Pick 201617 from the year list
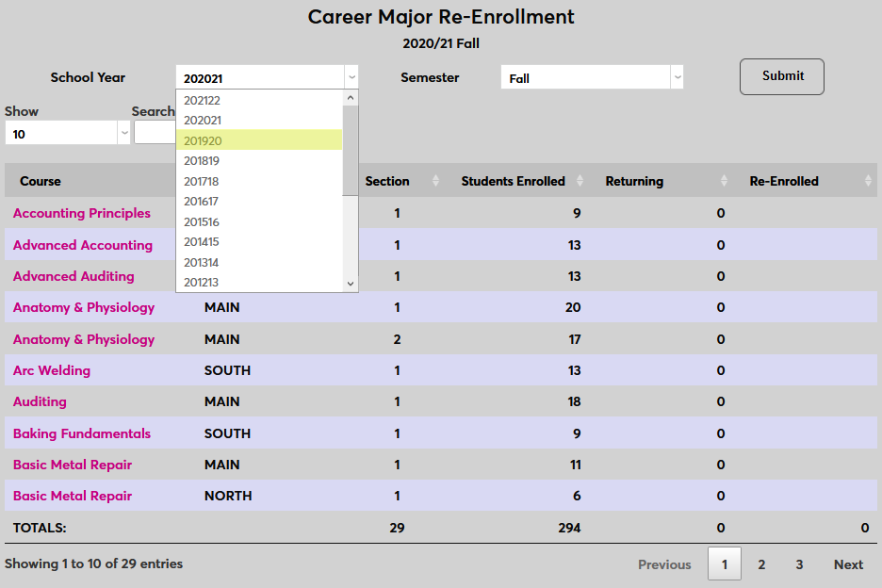The height and width of the screenshot is (588, 882). [259, 202]
